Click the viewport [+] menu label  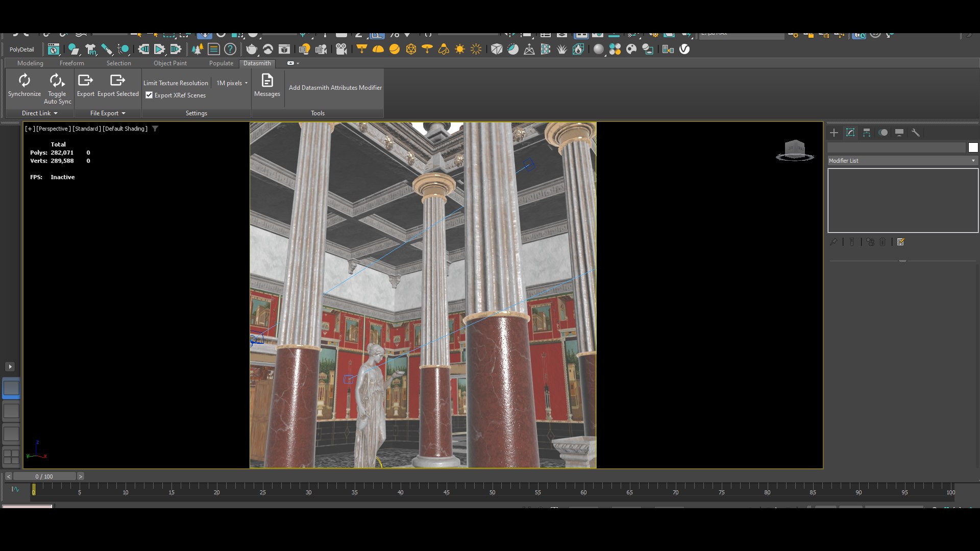(30, 129)
